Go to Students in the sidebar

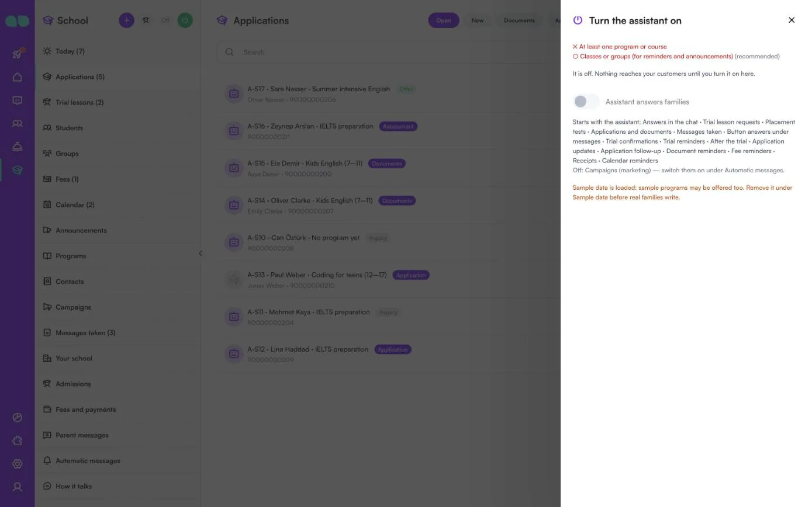118,128
